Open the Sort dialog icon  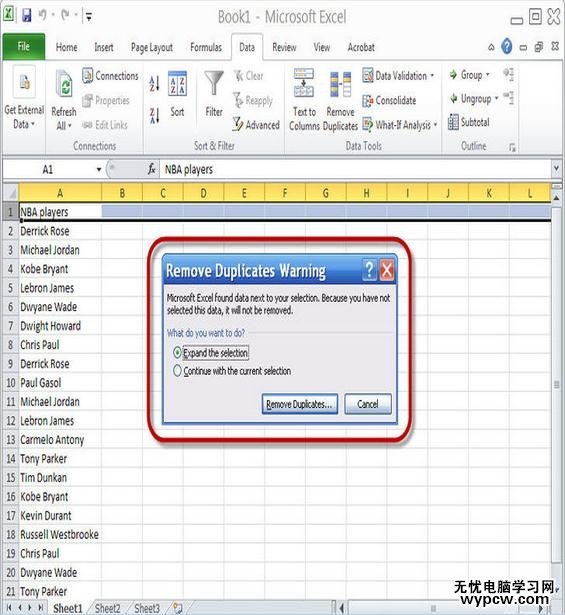click(177, 83)
